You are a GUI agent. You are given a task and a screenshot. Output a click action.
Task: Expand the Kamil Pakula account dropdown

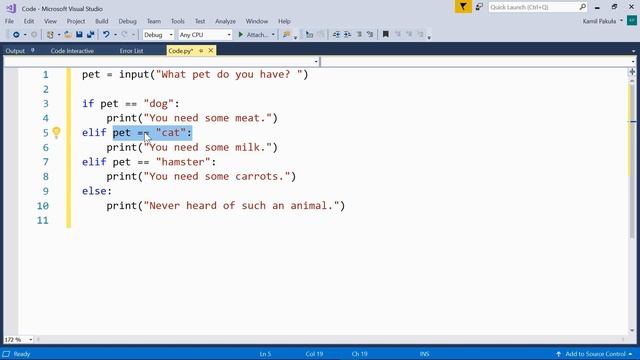(x=622, y=21)
